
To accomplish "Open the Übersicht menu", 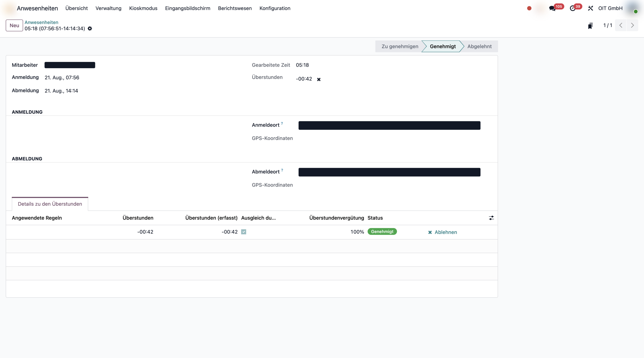I will pos(76,8).
